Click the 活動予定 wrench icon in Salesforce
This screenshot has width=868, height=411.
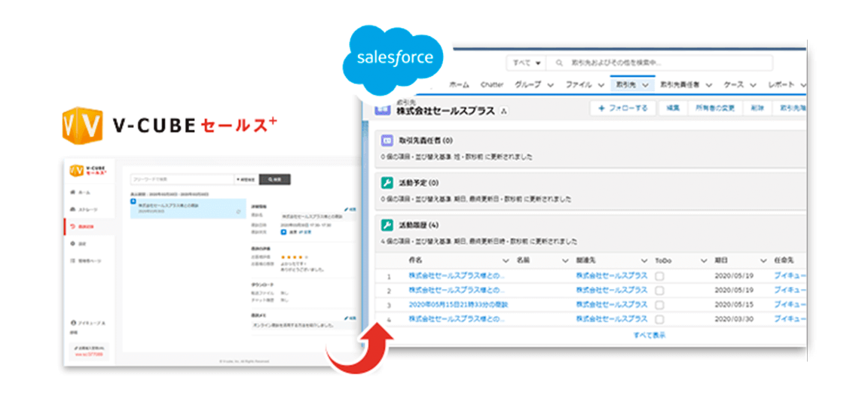click(x=387, y=183)
